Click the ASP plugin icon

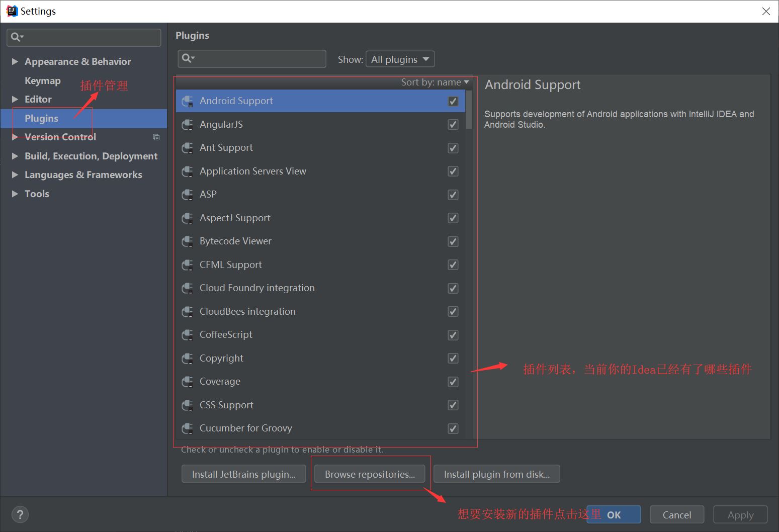point(187,195)
